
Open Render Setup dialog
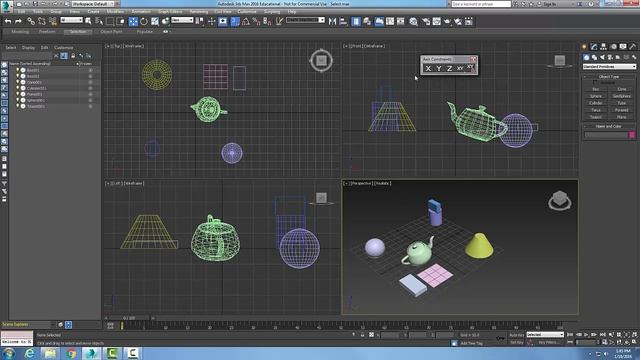tap(426, 21)
